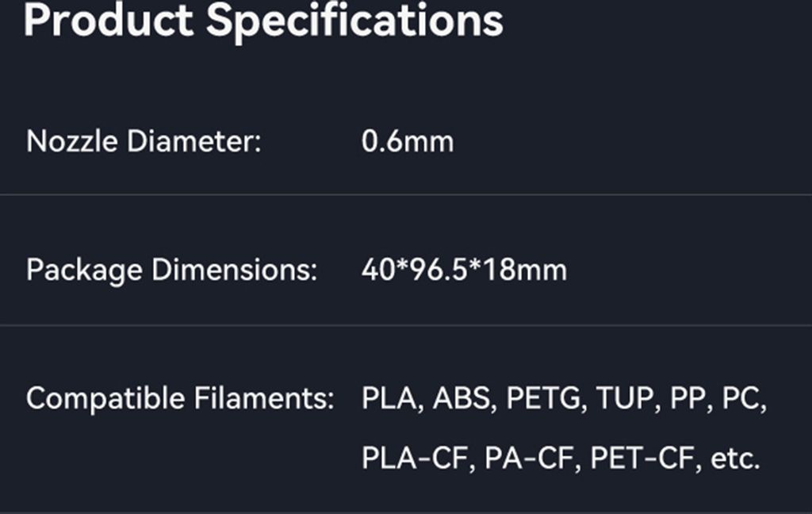Click the divider line under Nozzle Diameter row
Screen dimensions: 812x514
[406, 194]
